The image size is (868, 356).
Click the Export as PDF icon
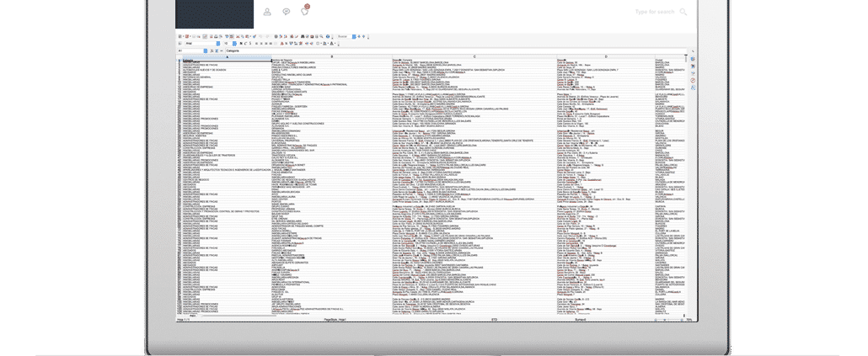(212, 36)
